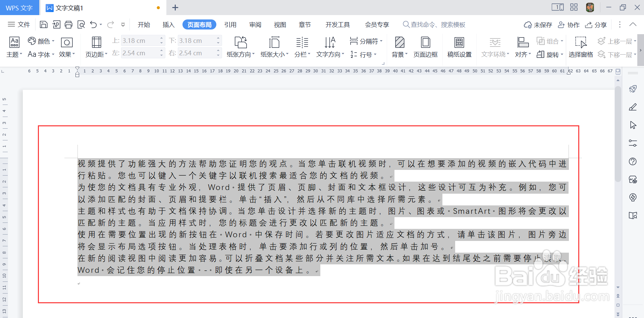
Task: Open the undo history dropdown arrow
Action: tap(101, 24)
